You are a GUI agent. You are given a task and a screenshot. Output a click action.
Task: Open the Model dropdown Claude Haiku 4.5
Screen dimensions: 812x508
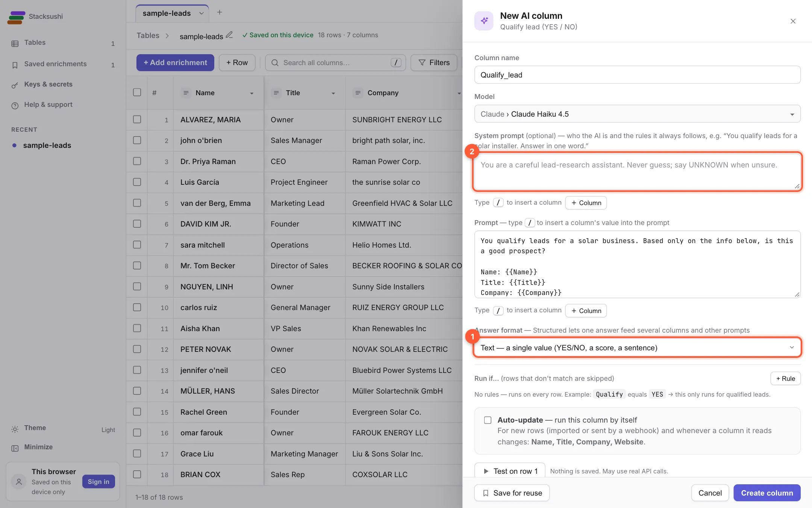click(x=637, y=114)
